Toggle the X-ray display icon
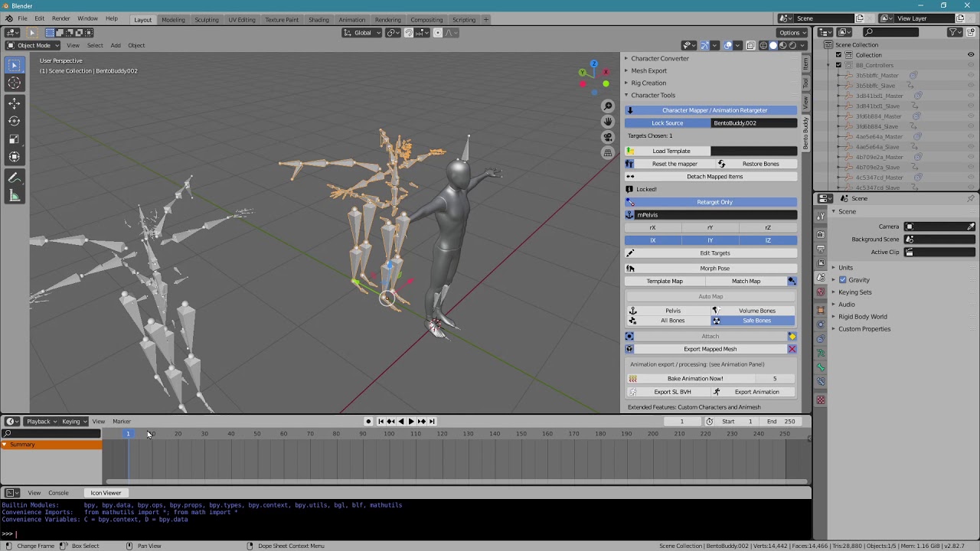Image resolution: width=980 pixels, height=551 pixels. coord(750,46)
